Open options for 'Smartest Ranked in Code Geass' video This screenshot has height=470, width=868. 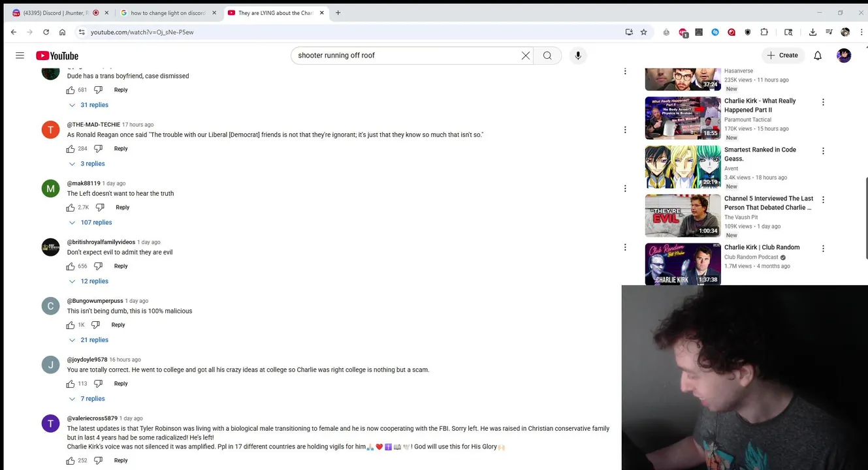click(823, 151)
